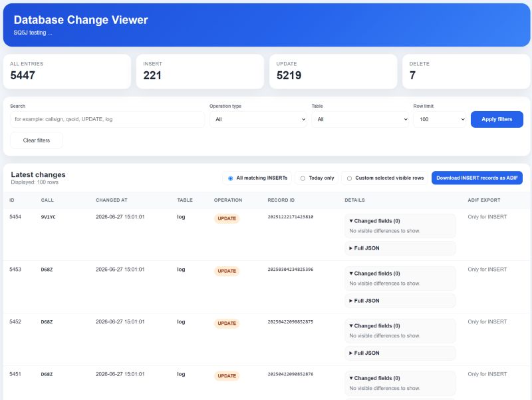
Task: Click the ID 5453 cell
Action: (x=15, y=270)
